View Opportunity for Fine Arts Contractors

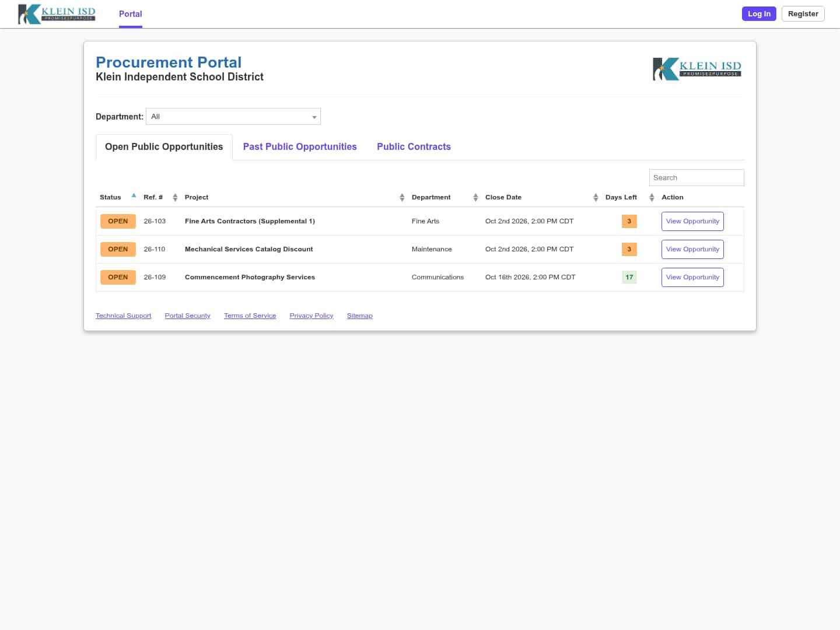pos(692,222)
